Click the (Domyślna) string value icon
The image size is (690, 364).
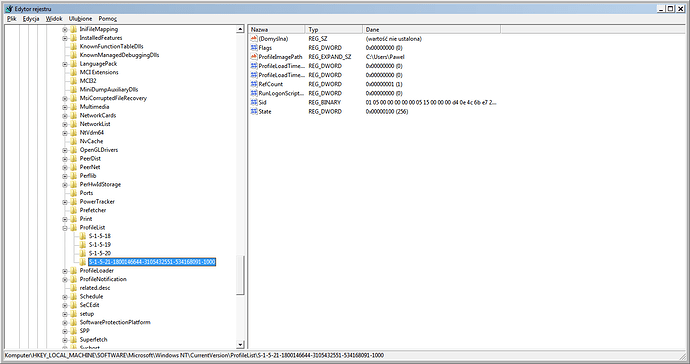254,39
